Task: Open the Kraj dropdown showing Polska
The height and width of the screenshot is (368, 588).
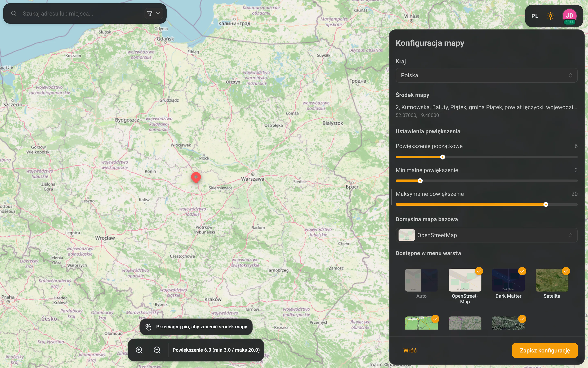Action: 487,75
